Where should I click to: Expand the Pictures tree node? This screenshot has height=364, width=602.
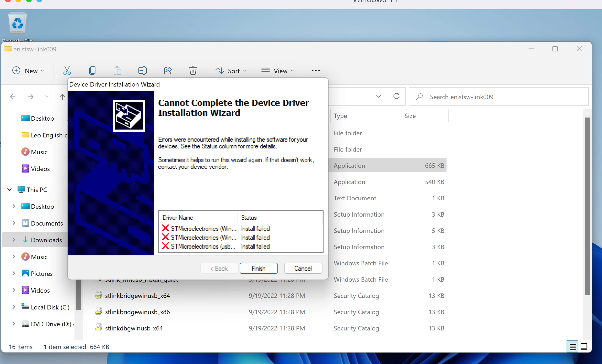click(14, 273)
